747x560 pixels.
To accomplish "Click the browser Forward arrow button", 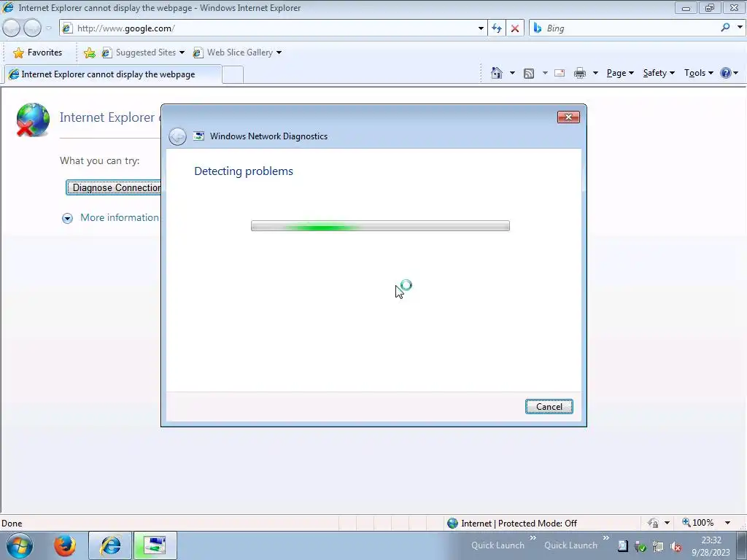I will (x=32, y=28).
